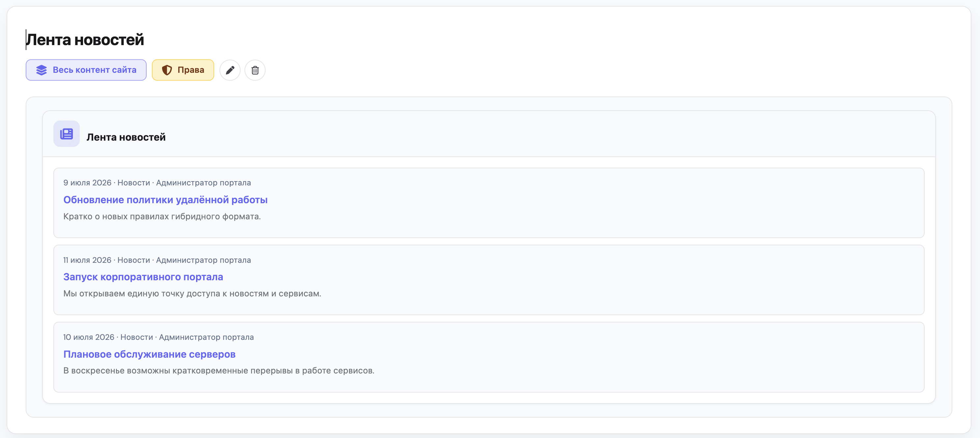Select the widget title Лента новостей
This screenshot has width=980, height=438.
coord(126,137)
